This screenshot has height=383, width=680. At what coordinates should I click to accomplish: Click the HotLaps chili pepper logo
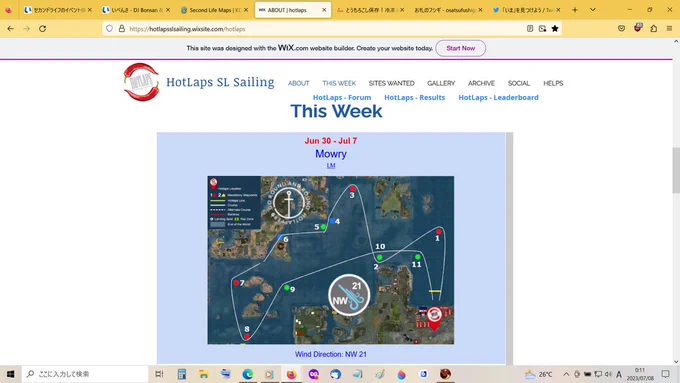pyautogui.click(x=141, y=82)
